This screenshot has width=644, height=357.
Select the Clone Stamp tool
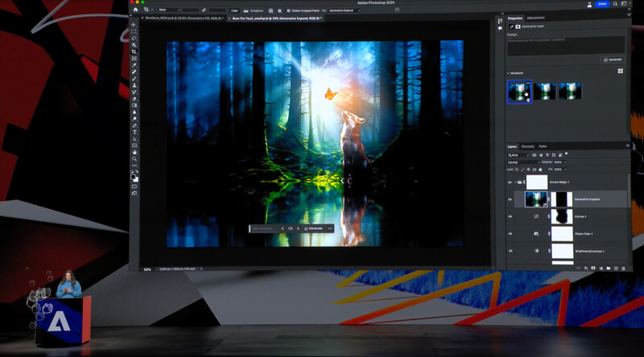[134, 85]
